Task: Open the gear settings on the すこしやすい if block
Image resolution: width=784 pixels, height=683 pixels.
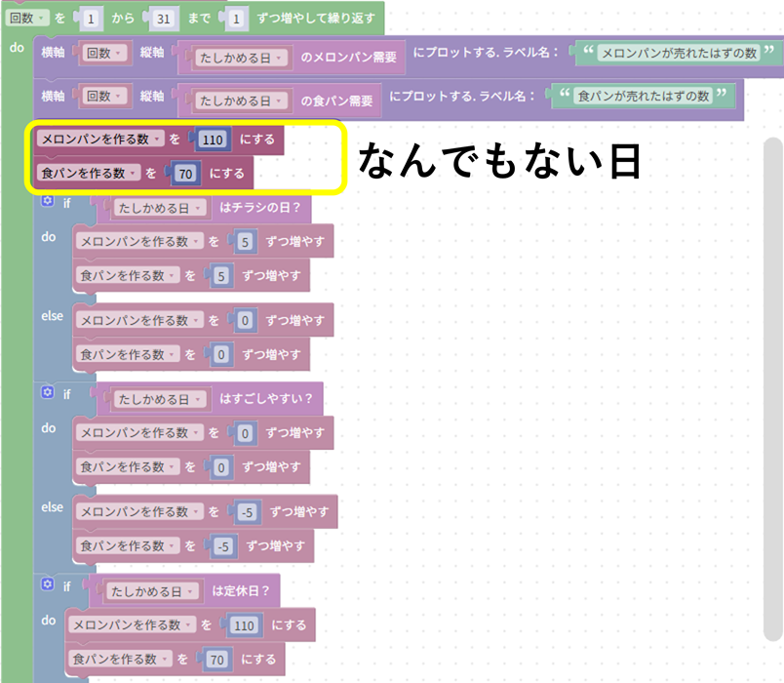Action: [47, 393]
